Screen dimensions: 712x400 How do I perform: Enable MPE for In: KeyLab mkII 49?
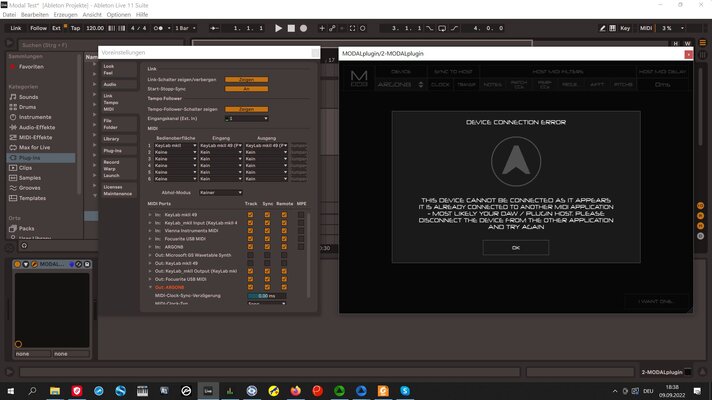(x=301, y=215)
